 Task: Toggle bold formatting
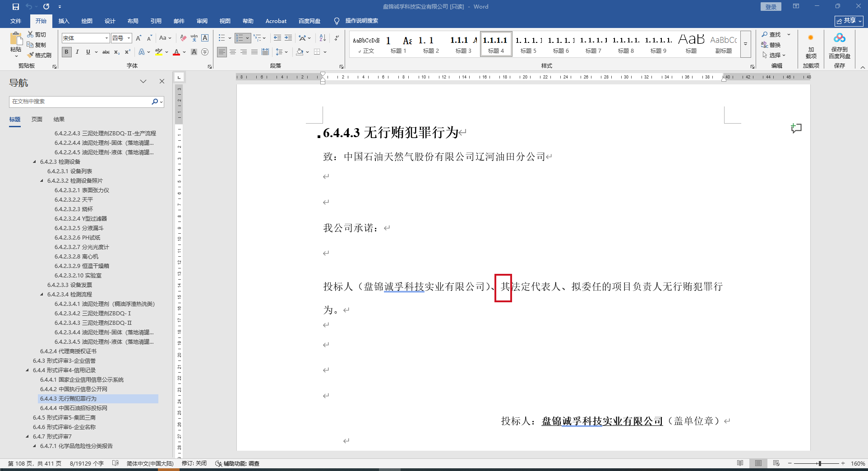pyautogui.click(x=66, y=52)
